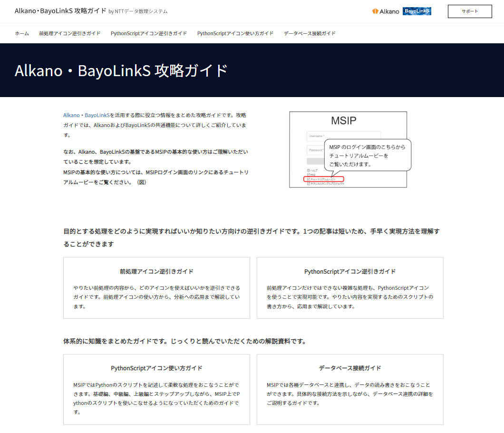Click the BayoLinkS logo in header
504x433 pixels.
click(x=417, y=11)
